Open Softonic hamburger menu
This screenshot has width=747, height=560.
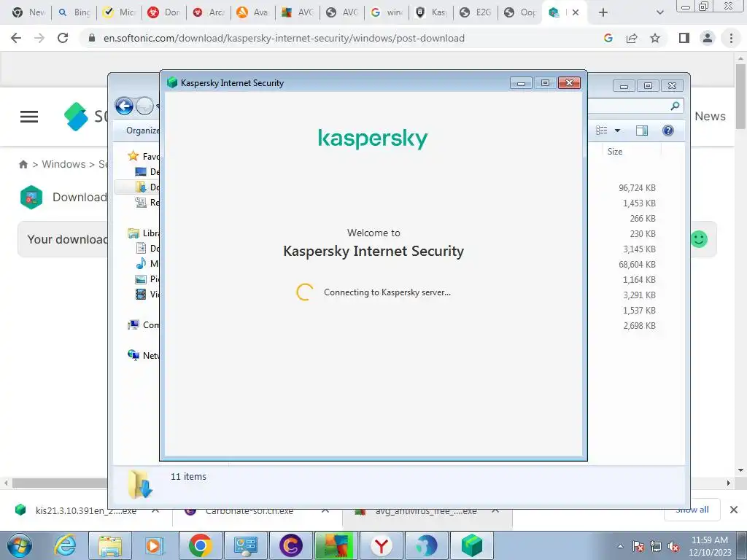(x=29, y=117)
